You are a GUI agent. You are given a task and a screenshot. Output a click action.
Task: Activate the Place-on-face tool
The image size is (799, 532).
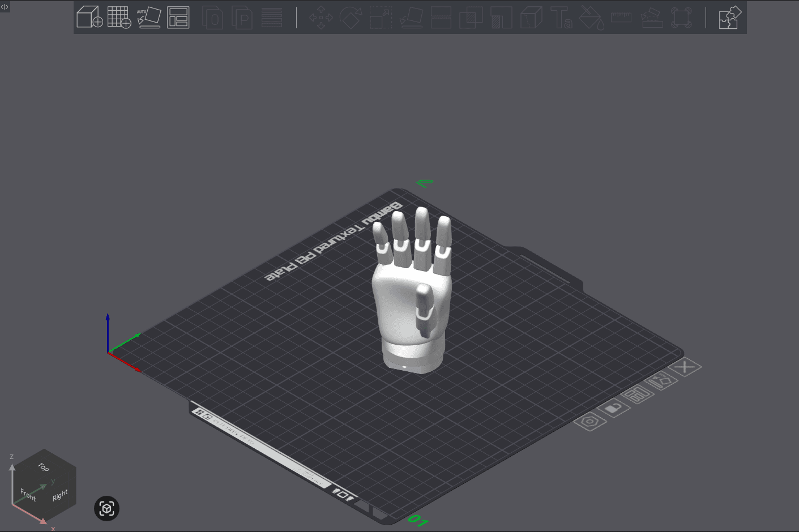(410, 18)
